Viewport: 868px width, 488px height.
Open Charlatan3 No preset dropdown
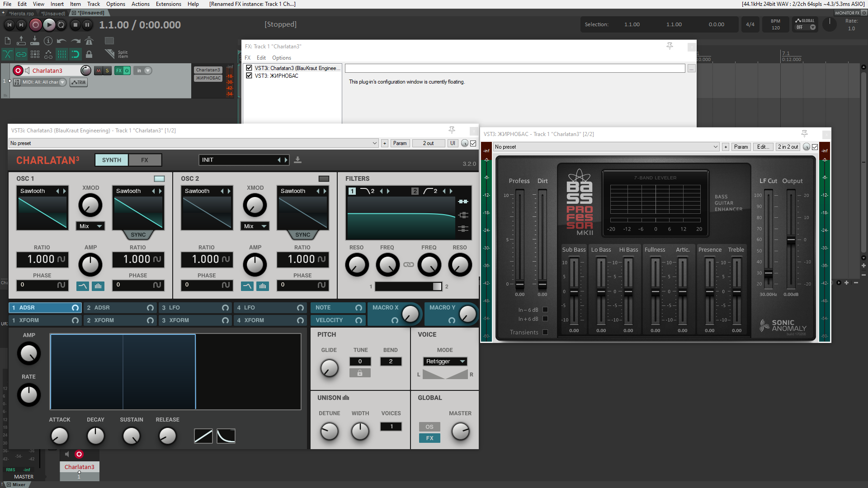point(193,143)
